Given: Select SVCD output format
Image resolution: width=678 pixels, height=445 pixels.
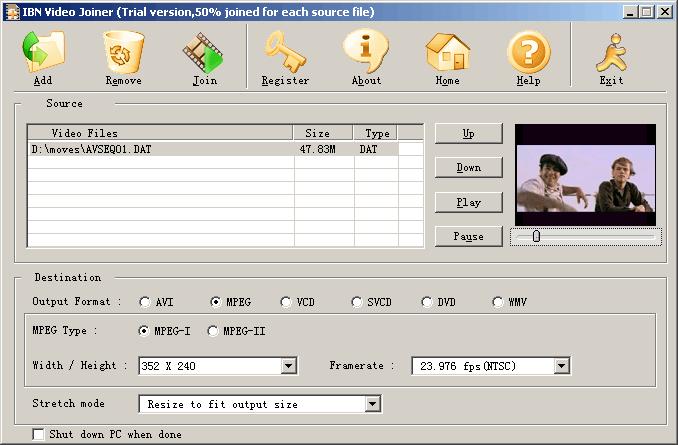Looking at the screenshot, I should 357,302.
